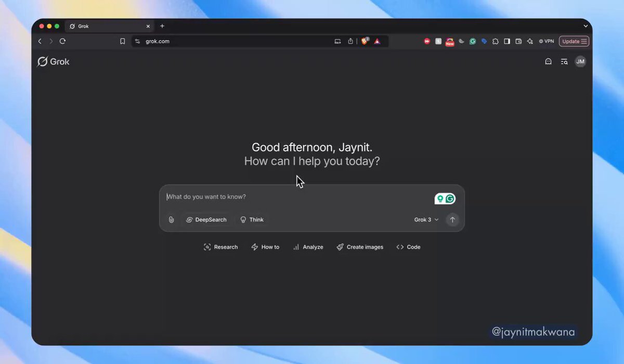Image resolution: width=624 pixels, height=364 pixels.
Task: Click the rainbow extension with New badge
Action: [450, 42]
